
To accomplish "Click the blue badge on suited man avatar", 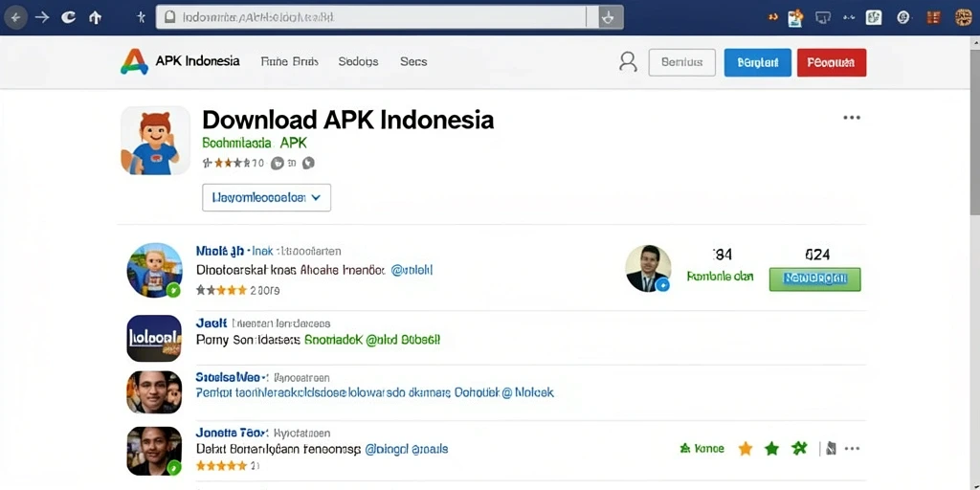I will click(662, 285).
